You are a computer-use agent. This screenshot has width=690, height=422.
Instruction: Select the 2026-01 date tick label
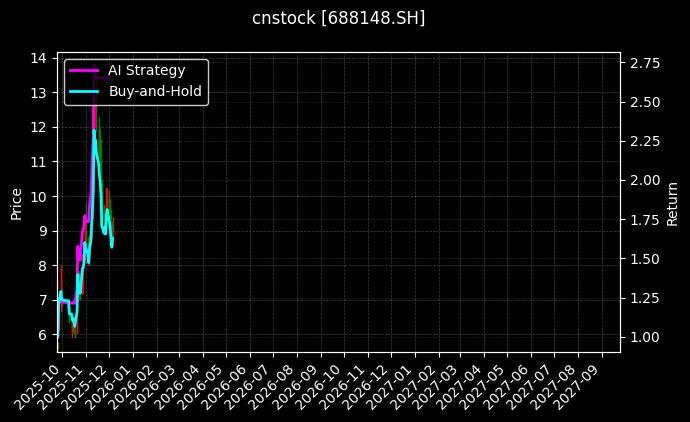(112, 384)
